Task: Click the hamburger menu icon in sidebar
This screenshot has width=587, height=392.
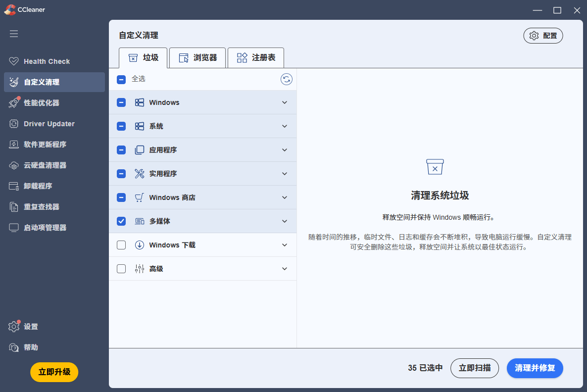Action: coord(14,34)
